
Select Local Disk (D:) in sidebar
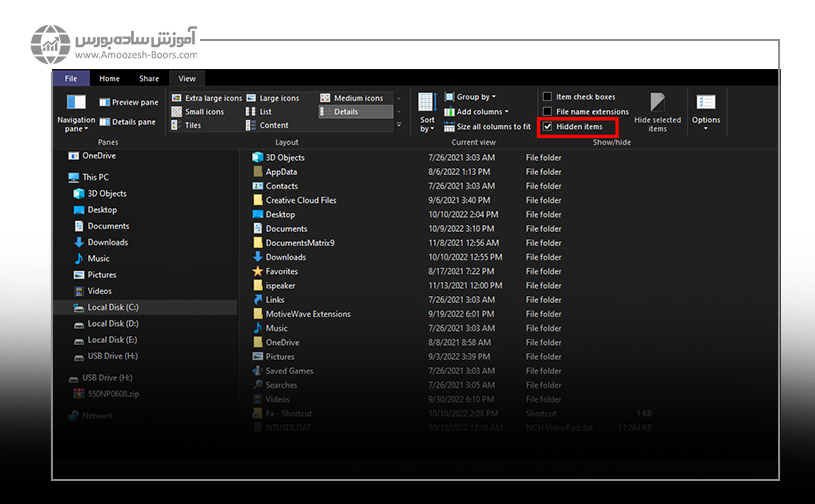(112, 323)
